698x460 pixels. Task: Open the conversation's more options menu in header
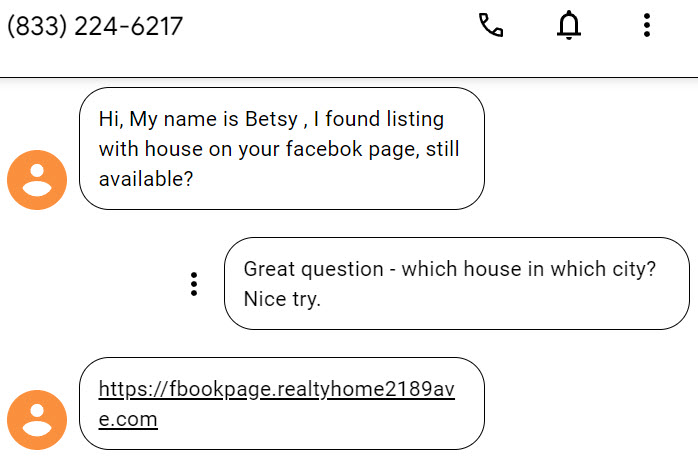tap(647, 25)
